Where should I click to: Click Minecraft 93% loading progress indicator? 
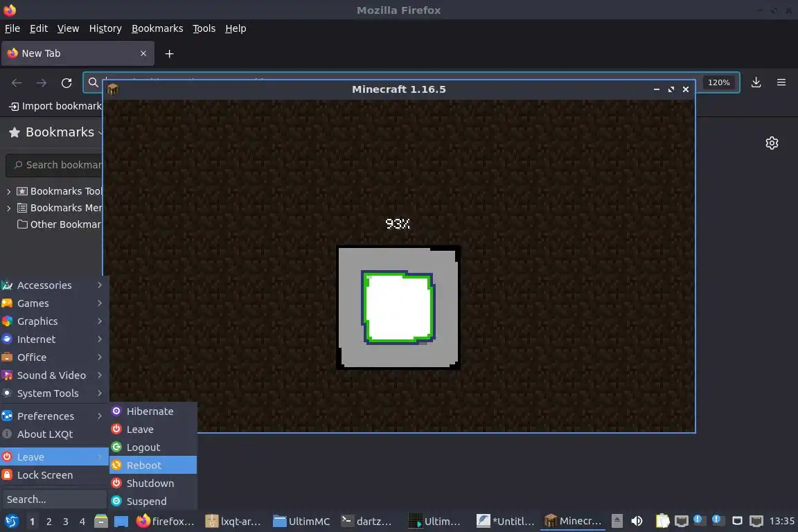click(398, 224)
